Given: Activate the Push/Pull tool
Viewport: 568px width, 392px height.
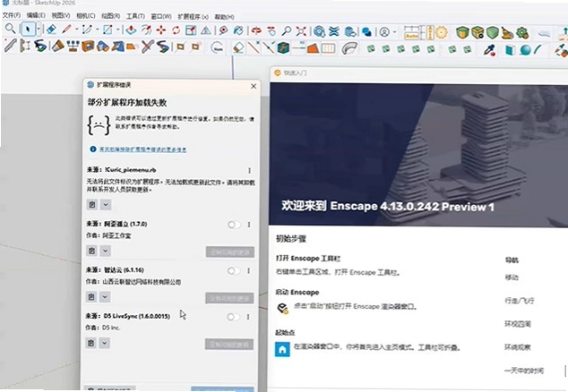Looking at the screenshot, I should pos(131,30).
